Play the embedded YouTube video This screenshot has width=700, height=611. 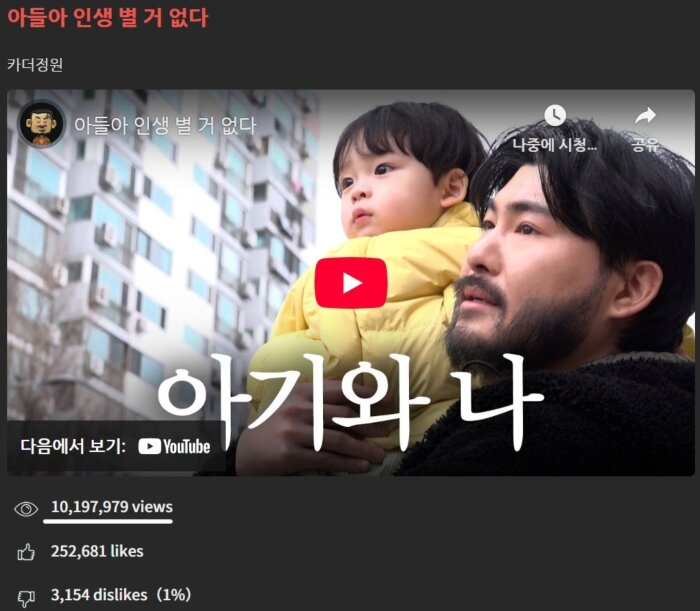[x=350, y=283]
